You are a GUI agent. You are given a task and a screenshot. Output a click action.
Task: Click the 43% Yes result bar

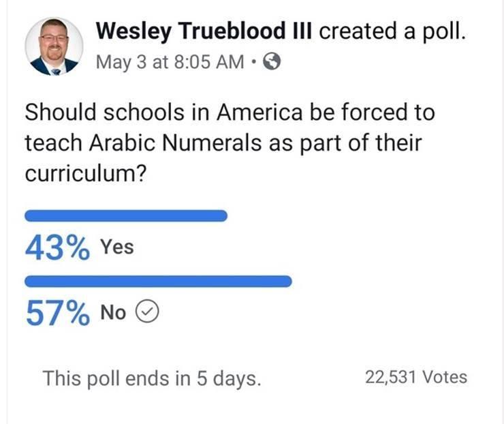126,215
